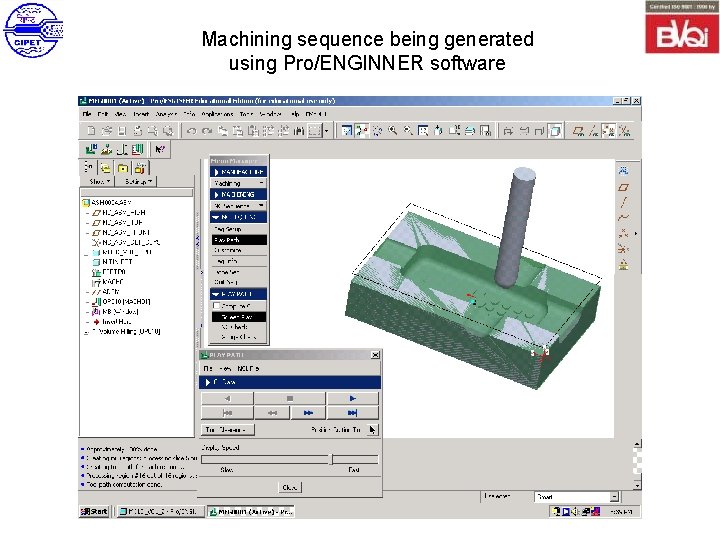Select the coordinate system tool in right toolbar
Image resolution: width=720 pixels, height=540 pixels.
tap(623, 249)
